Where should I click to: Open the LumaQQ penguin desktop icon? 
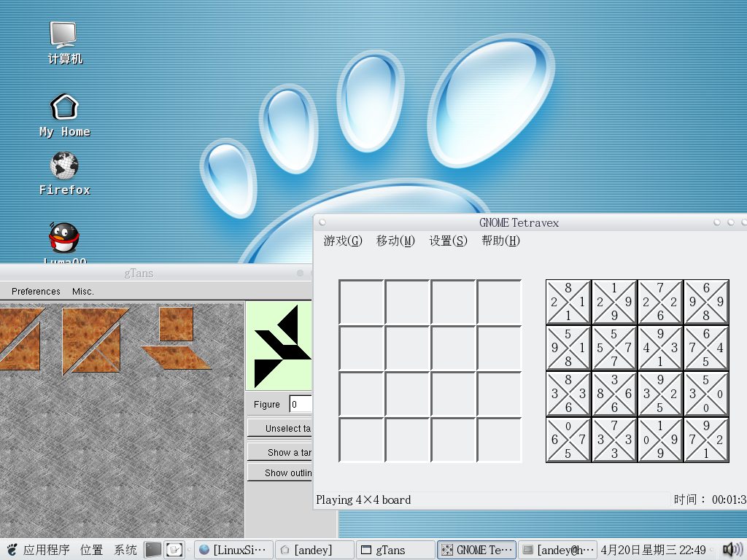(64, 242)
